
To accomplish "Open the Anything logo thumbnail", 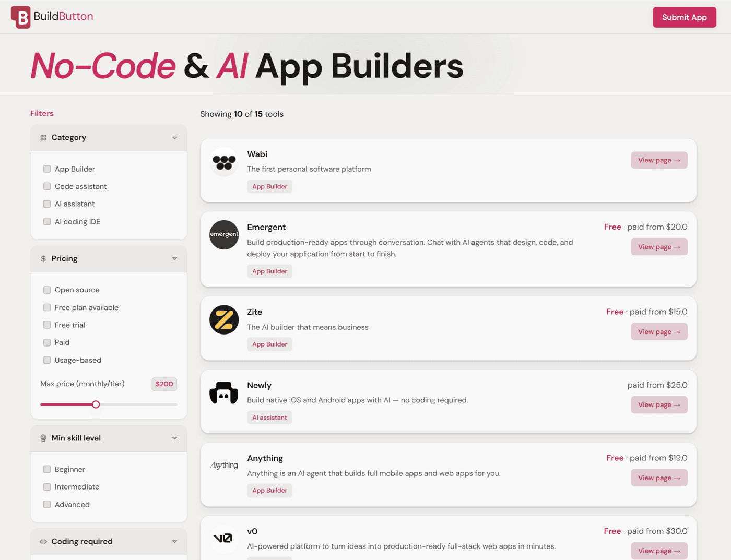I will (224, 465).
